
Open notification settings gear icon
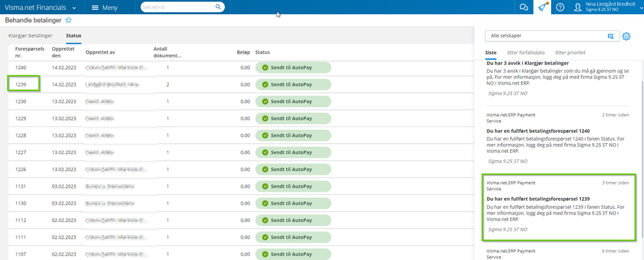[627, 36]
